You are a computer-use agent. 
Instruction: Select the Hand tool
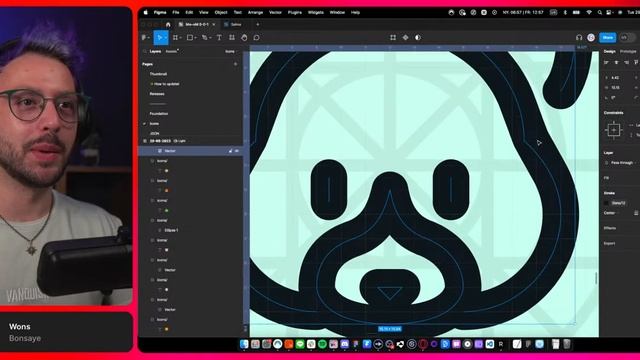click(244, 38)
